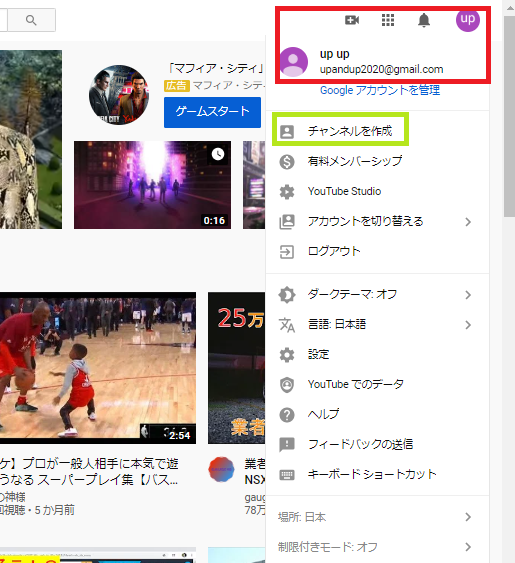The image size is (515, 563).
Task: Expand 言語: 日本語 language chooser
Action: [x=377, y=325]
